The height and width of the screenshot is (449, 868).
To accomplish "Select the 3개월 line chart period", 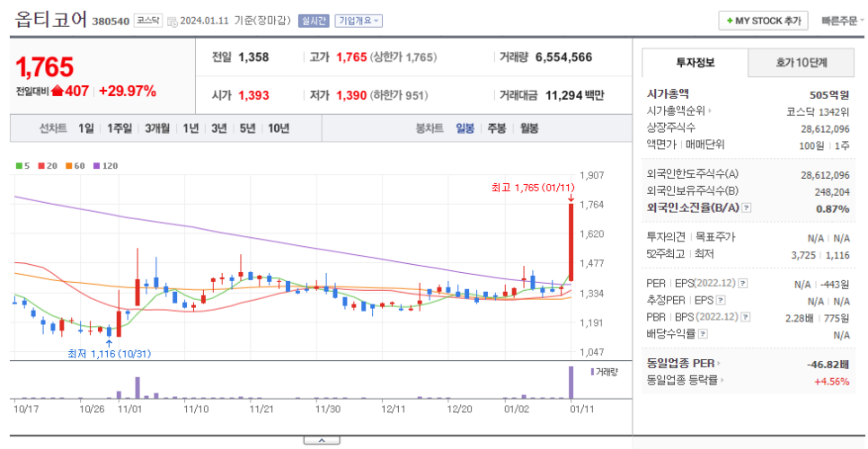I will pyautogui.click(x=158, y=128).
